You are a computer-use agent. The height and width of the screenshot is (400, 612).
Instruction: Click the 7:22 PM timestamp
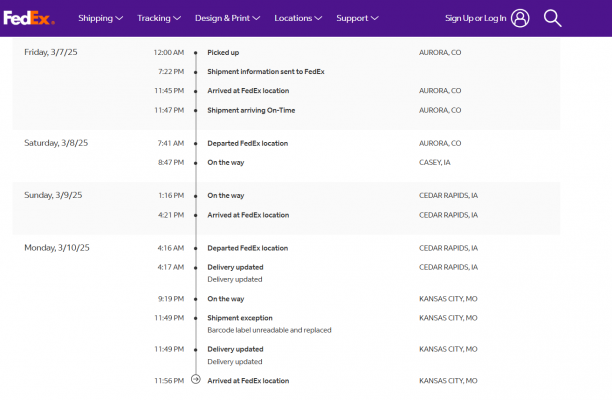[x=171, y=71]
